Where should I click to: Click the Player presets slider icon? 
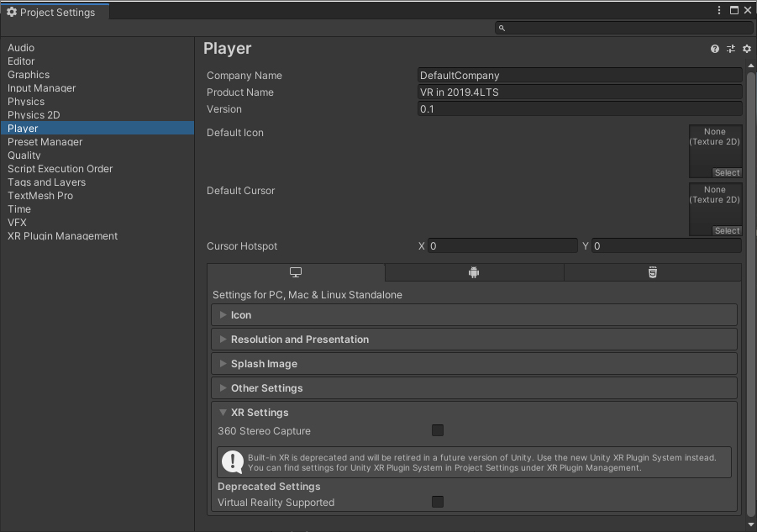tap(731, 49)
